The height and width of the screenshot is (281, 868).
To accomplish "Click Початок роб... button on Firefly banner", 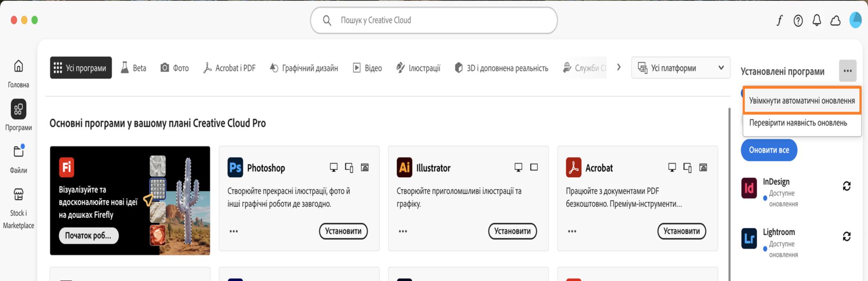I will tap(89, 235).
